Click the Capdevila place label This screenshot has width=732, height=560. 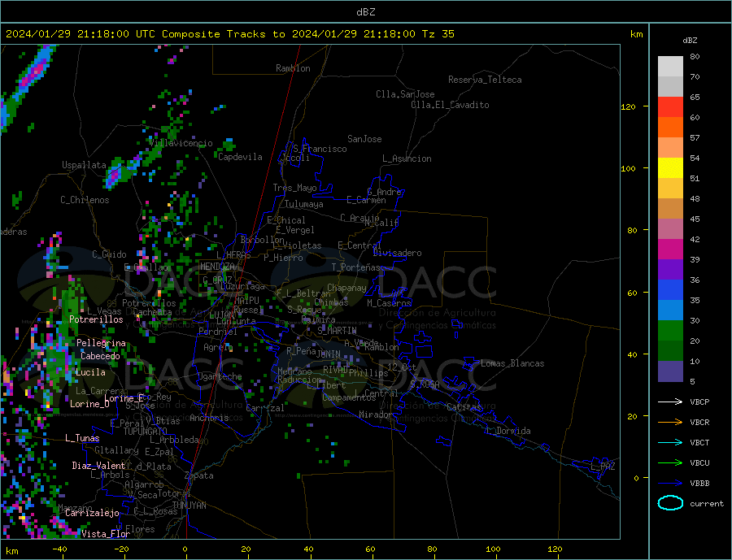tap(240, 157)
